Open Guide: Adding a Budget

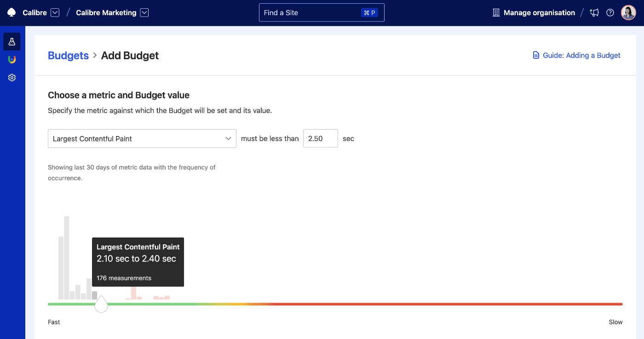point(581,55)
